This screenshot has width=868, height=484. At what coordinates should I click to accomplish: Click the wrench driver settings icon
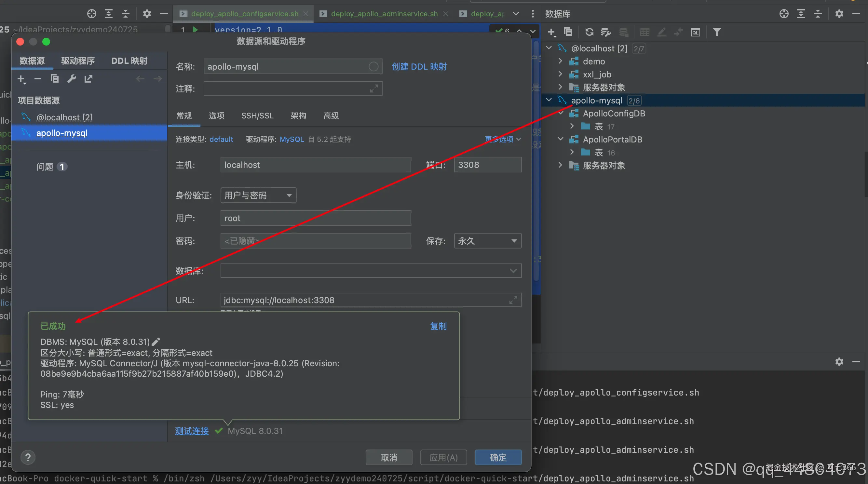point(72,79)
